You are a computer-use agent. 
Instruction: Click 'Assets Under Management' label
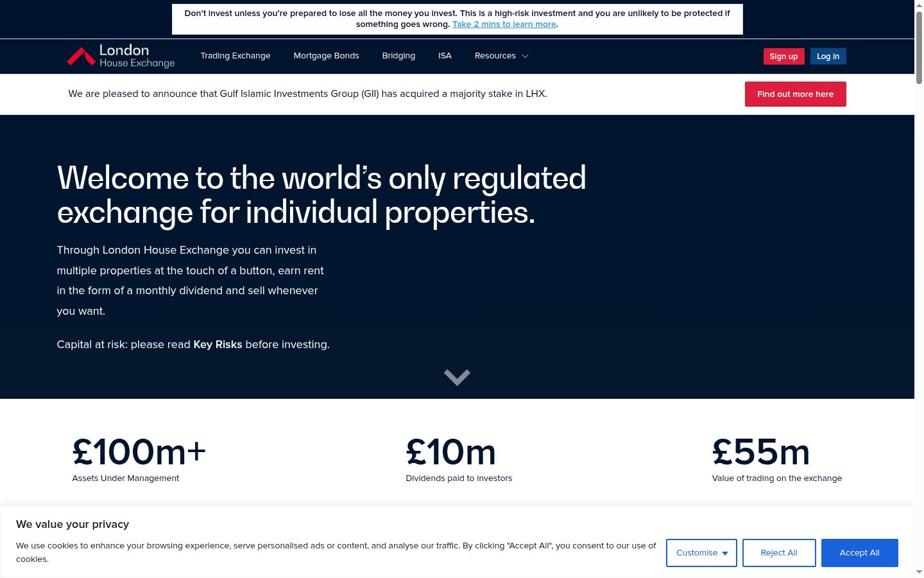pos(126,478)
